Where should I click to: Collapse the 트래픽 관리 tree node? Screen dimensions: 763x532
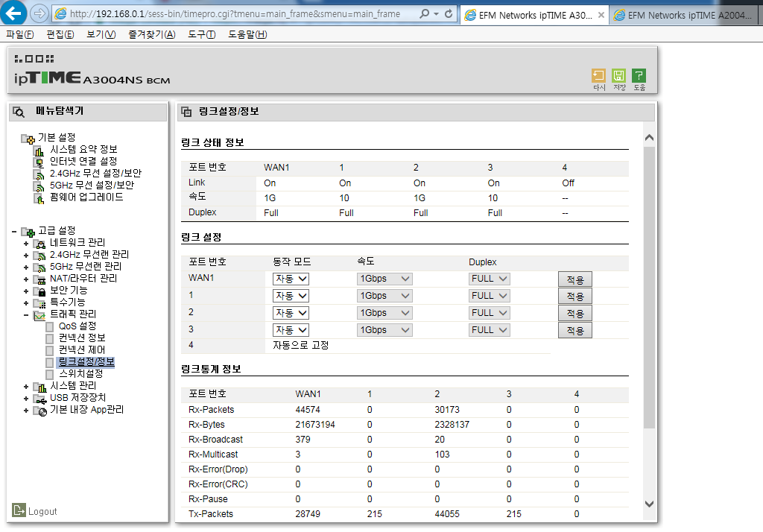coord(26,315)
